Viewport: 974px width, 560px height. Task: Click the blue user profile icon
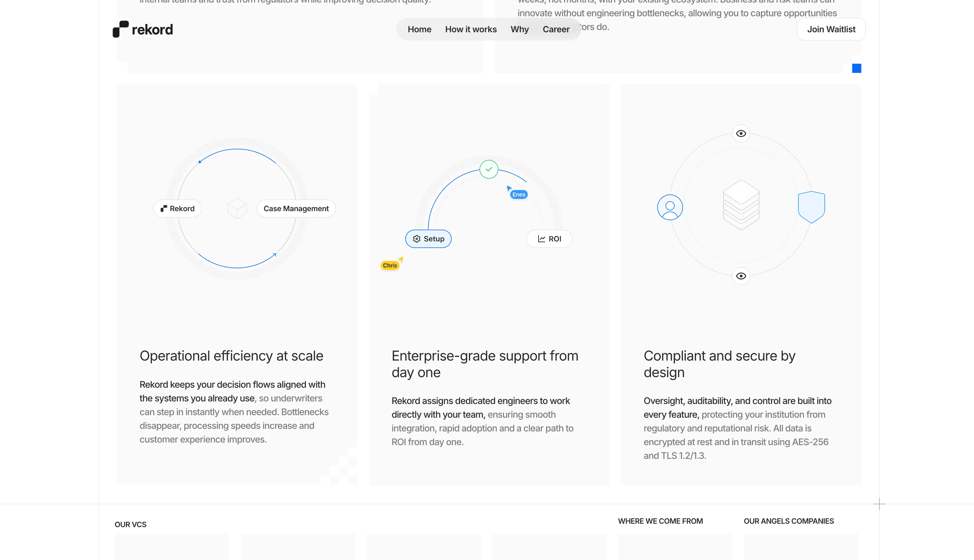(x=670, y=208)
